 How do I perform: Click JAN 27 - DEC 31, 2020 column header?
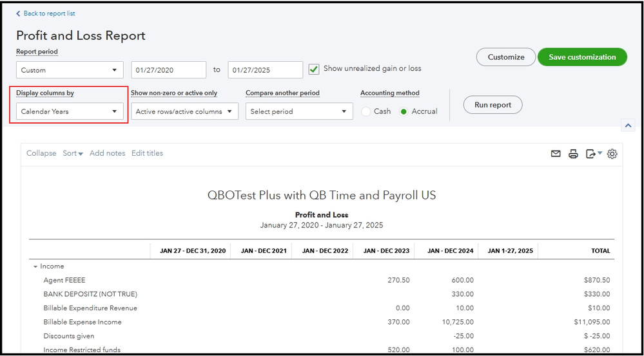click(x=193, y=251)
